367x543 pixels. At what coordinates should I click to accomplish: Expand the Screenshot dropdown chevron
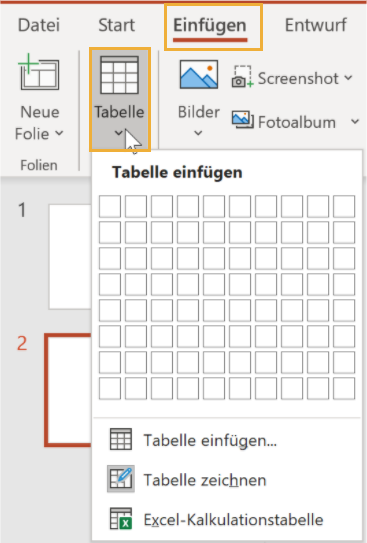(348, 78)
